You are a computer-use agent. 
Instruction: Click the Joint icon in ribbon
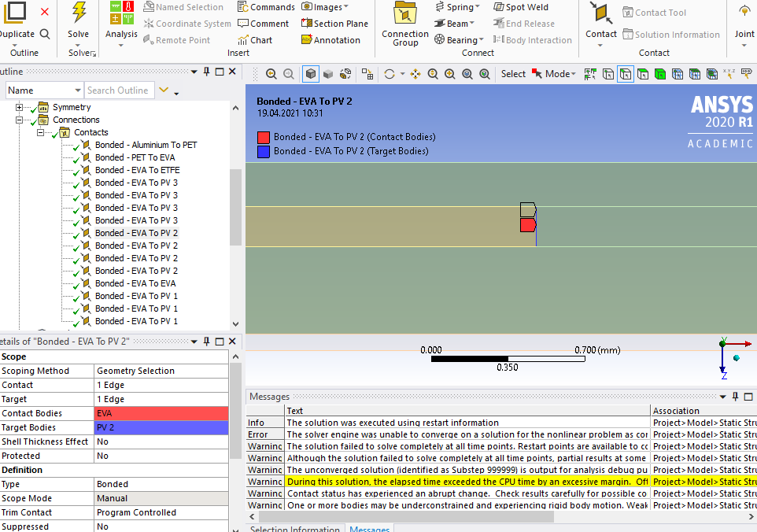click(x=744, y=12)
